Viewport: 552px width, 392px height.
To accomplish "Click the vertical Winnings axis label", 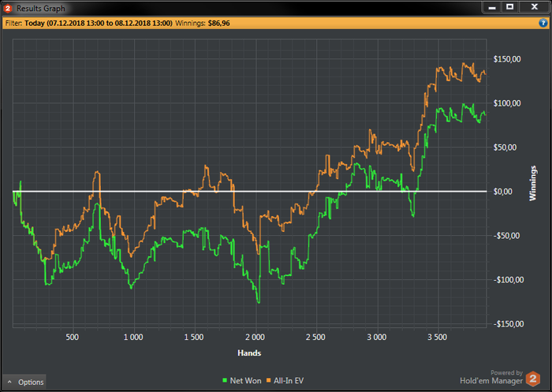I will tap(532, 183).
